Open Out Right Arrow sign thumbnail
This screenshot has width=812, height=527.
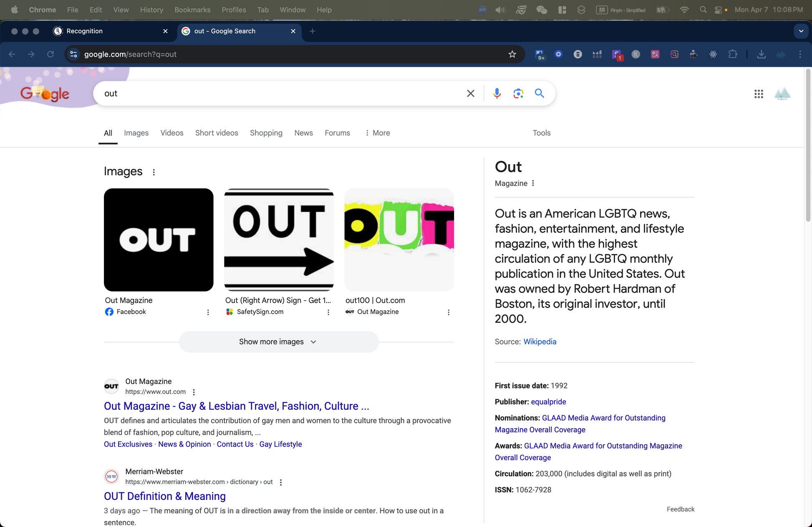[x=279, y=240]
